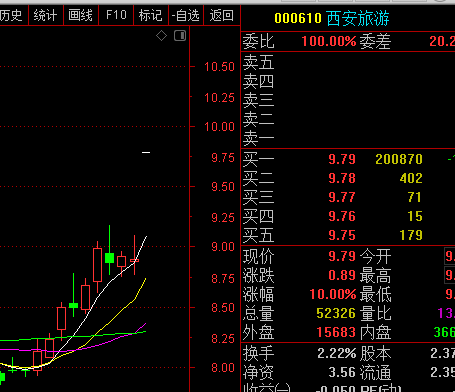The width and height of the screenshot is (455, 392).
Task: Select the 买二 bid price 9.78
Action: point(342,178)
